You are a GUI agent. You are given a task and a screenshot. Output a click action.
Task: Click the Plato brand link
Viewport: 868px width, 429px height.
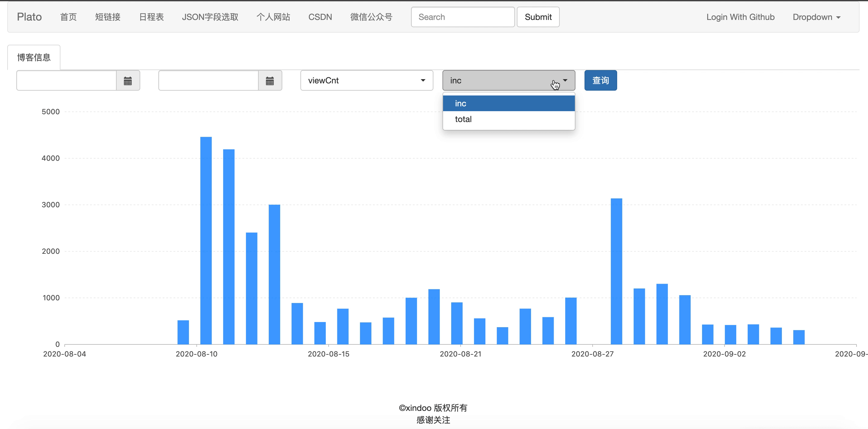click(x=29, y=17)
